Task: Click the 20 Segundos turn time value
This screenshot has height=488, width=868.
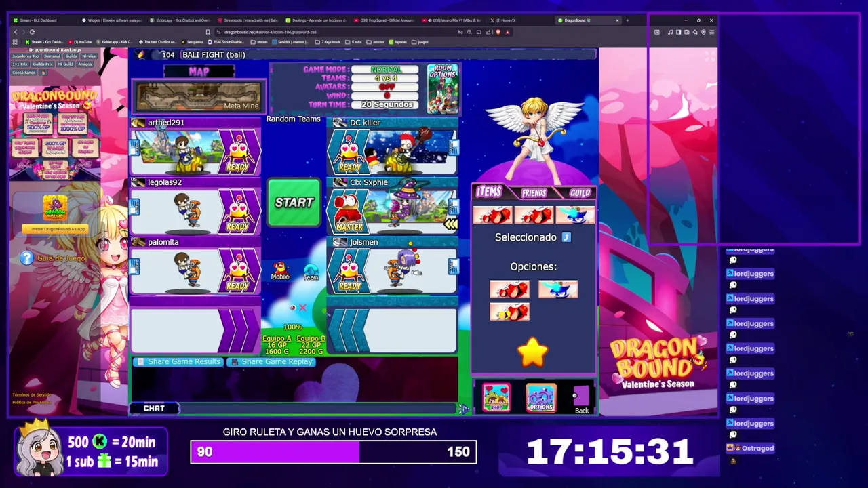Action: click(x=387, y=104)
